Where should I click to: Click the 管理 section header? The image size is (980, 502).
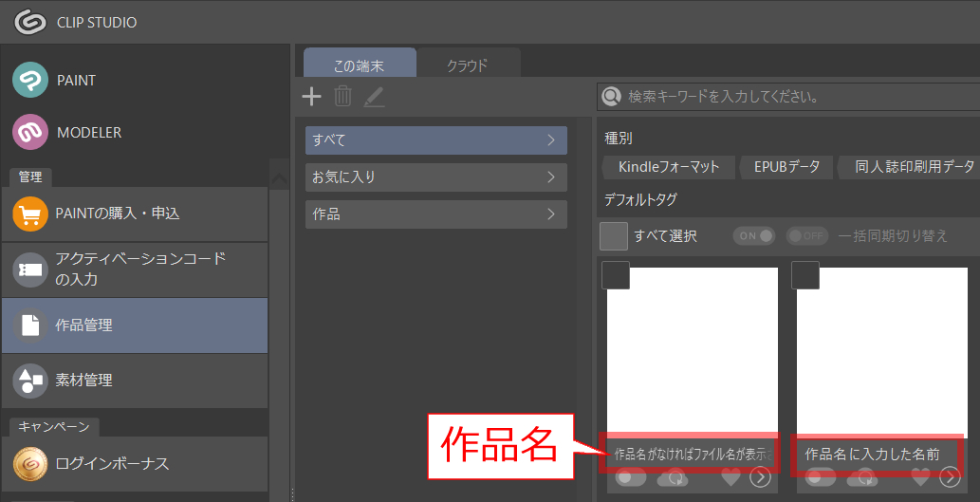point(30,177)
